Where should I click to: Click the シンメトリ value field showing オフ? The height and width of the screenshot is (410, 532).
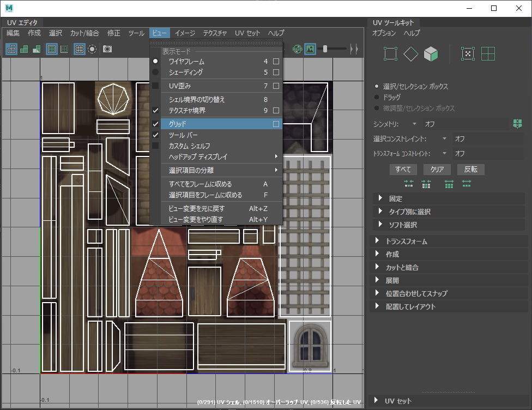[x=465, y=124]
